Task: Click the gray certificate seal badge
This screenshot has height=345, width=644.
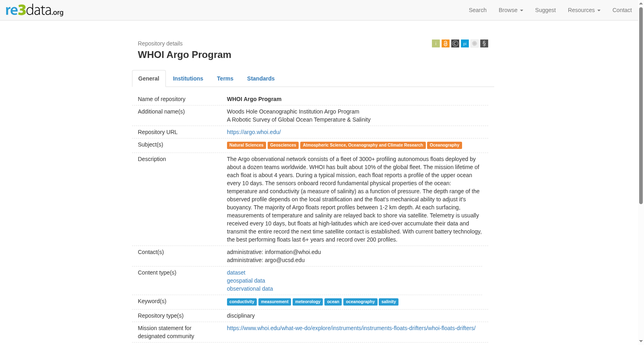Action: click(x=474, y=43)
